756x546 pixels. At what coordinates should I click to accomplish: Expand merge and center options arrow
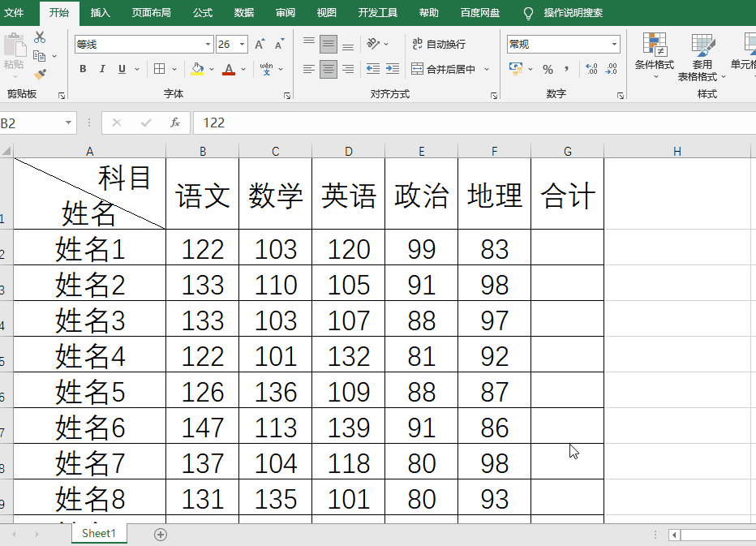[x=487, y=69]
